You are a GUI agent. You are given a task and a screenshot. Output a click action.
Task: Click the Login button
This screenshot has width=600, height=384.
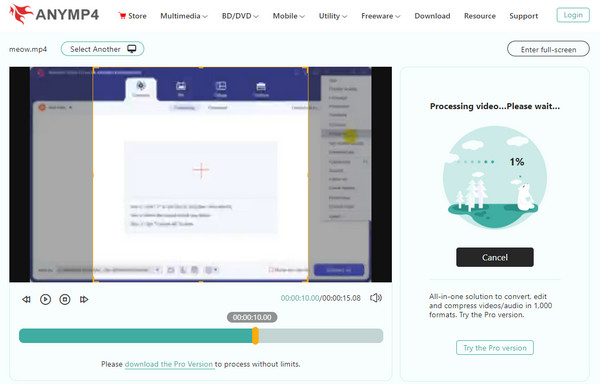(x=573, y=15)
